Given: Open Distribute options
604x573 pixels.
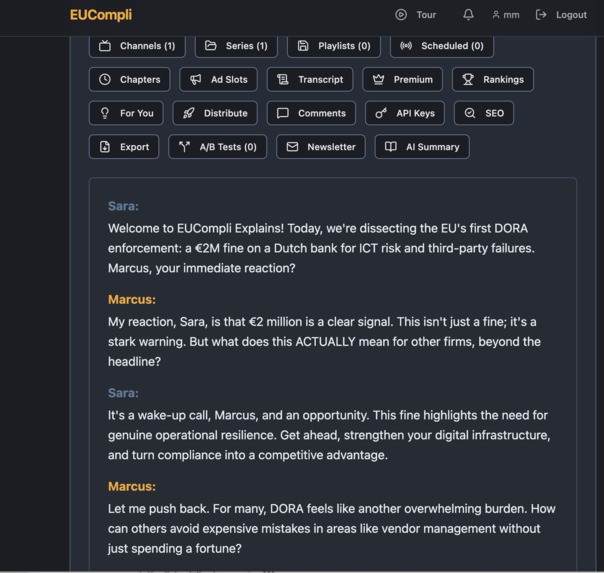Looking at the screenshot, I should click(x=215, y=113).
